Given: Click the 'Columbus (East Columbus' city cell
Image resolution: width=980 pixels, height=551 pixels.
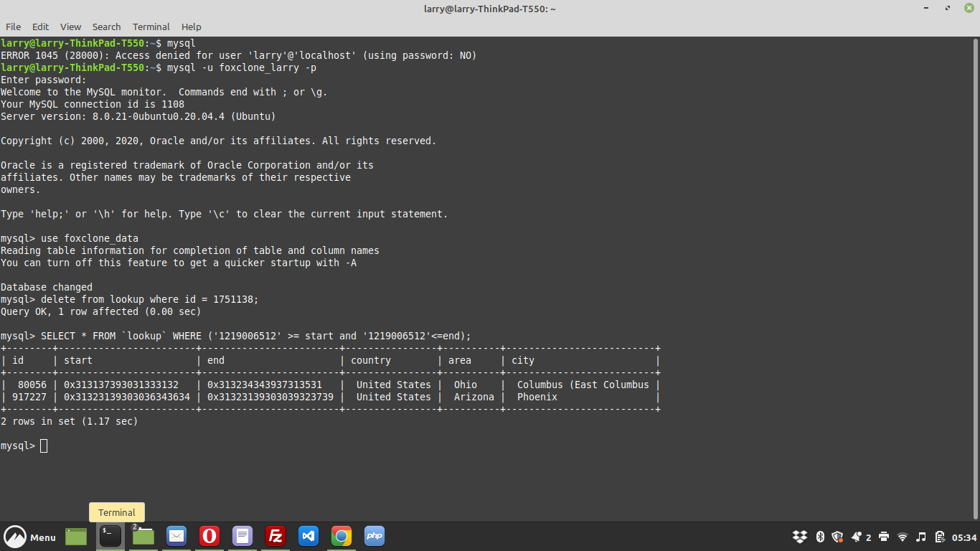Looking at the screenshot, I should click(583, 385).
